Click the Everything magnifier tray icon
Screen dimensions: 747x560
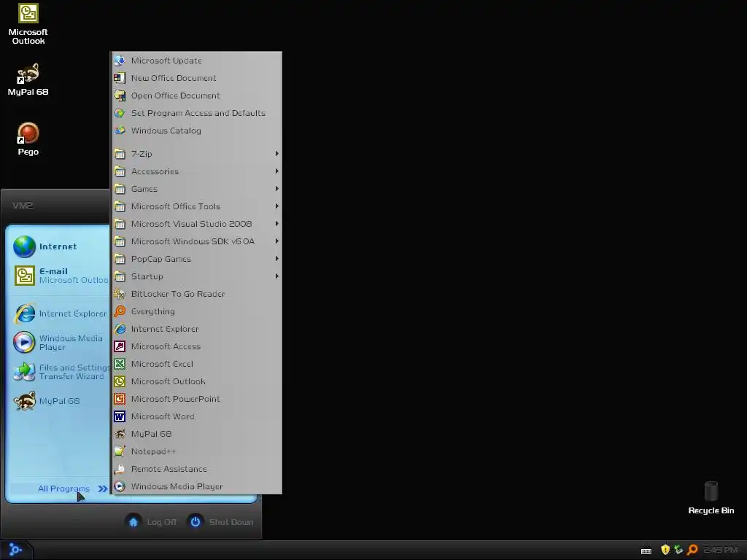tap(693, 550)
